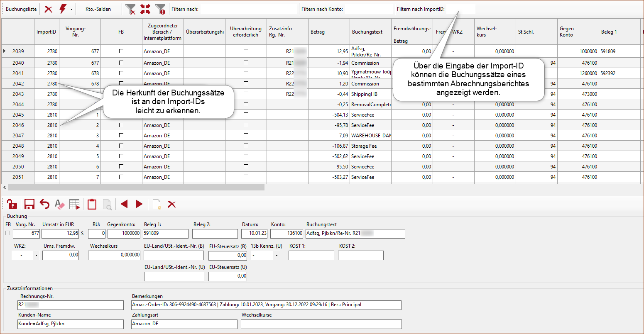Open the 13b Kennz. (U) dropdown
644x334 pixels.
[277, 256]
